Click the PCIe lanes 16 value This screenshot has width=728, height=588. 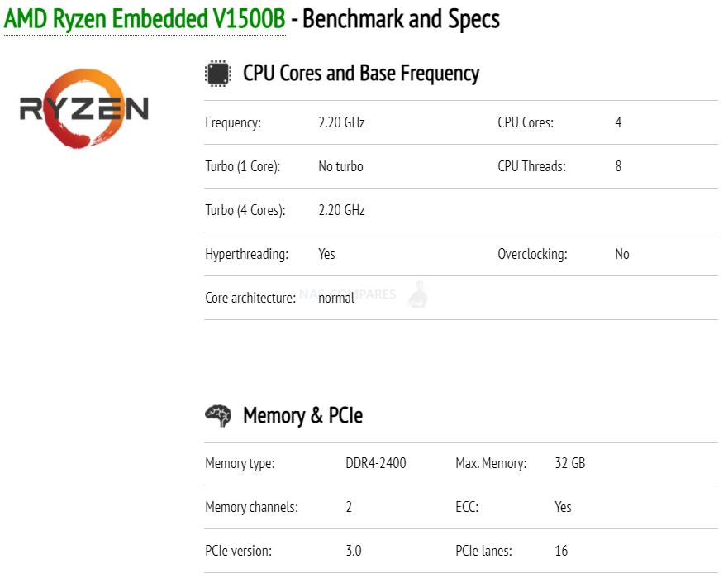[561, 551]
